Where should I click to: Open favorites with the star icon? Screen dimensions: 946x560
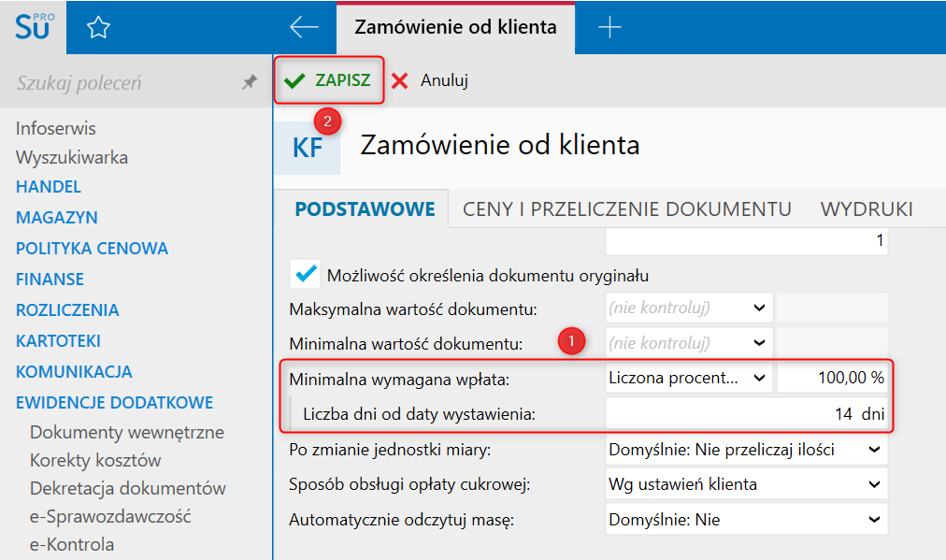[x=98, y=28]
